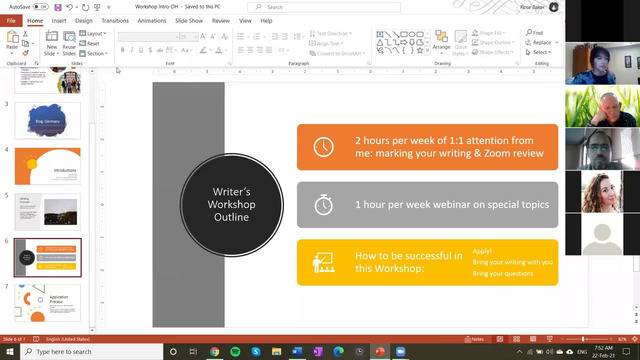Click the Reset slide button
The width and height of the screenshot is (640, 360).
click(89, 43)
